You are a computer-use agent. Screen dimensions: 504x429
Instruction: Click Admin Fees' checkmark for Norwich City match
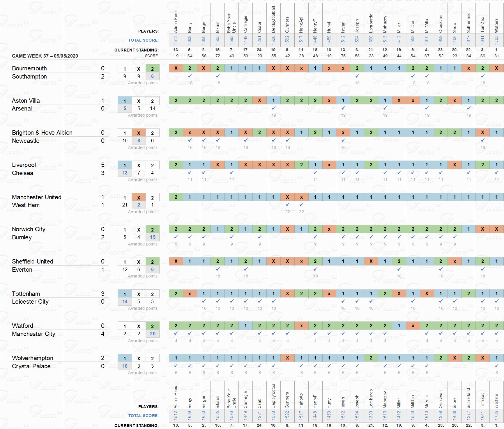pyautogui.click(x=176, y=237)
